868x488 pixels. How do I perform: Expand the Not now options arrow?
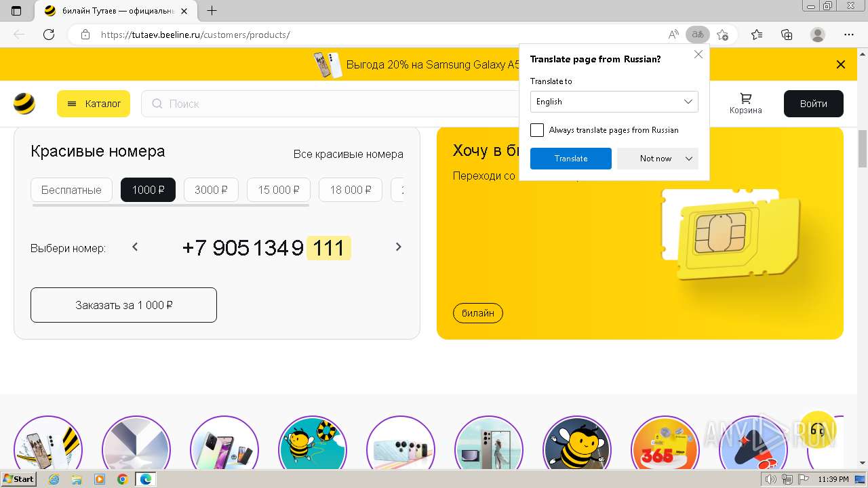(x=689, y=159)
